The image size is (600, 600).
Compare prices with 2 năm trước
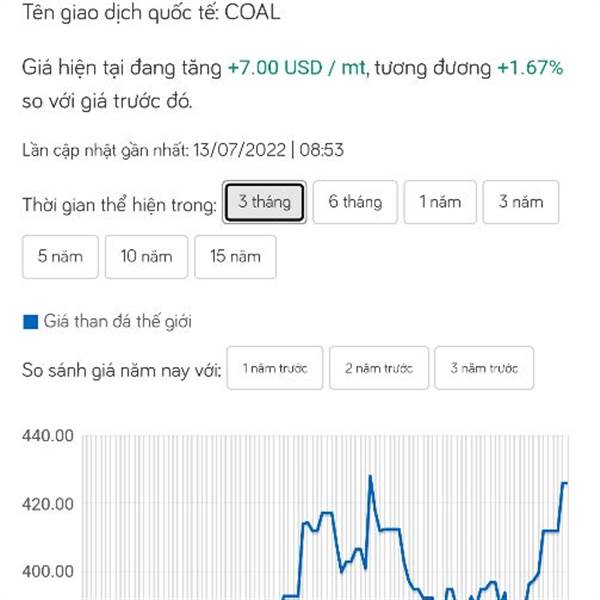(379, 368)
